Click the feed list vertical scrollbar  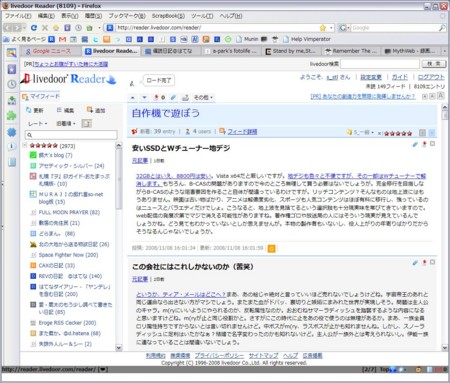pos(119,246)
